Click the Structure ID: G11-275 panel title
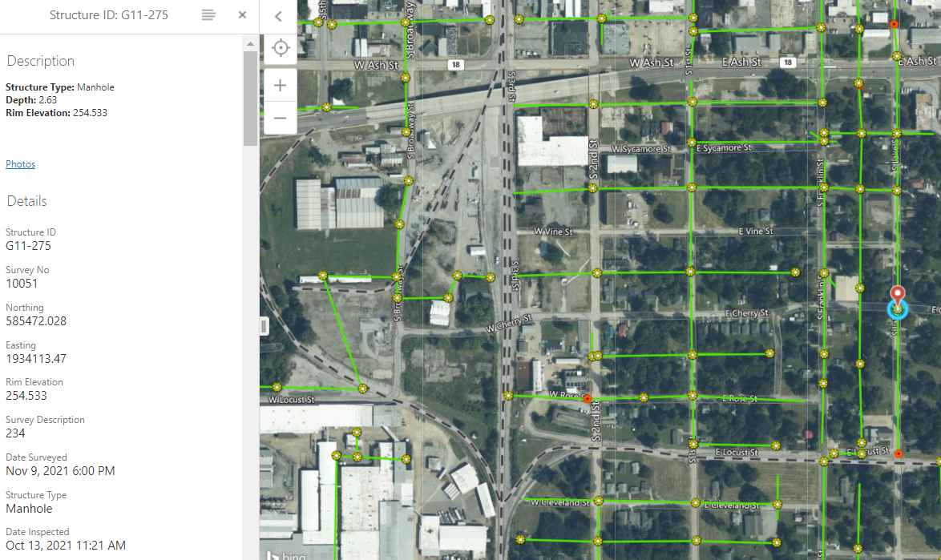Viewport: 941px width, 560px height. pyautogui.click(x=109, y=15)
